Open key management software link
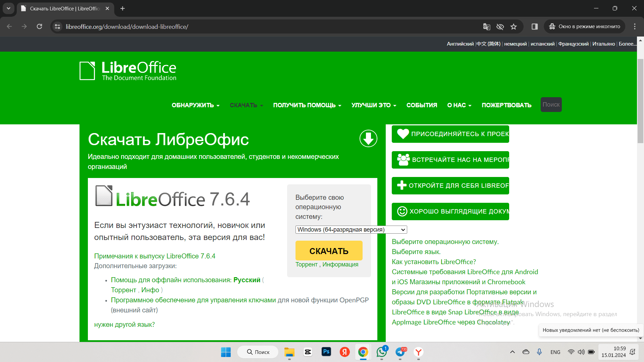This screenshot has width=644, height=362. point(193,300)
